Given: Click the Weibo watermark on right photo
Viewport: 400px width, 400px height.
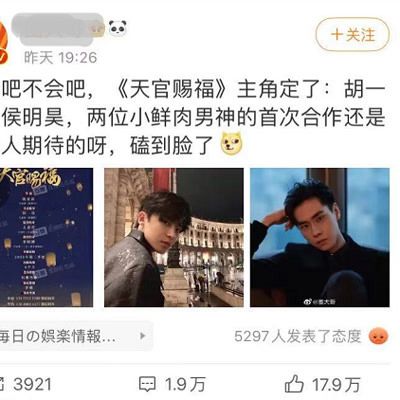Looking at the screenshot, I should [x=320, y=302].
